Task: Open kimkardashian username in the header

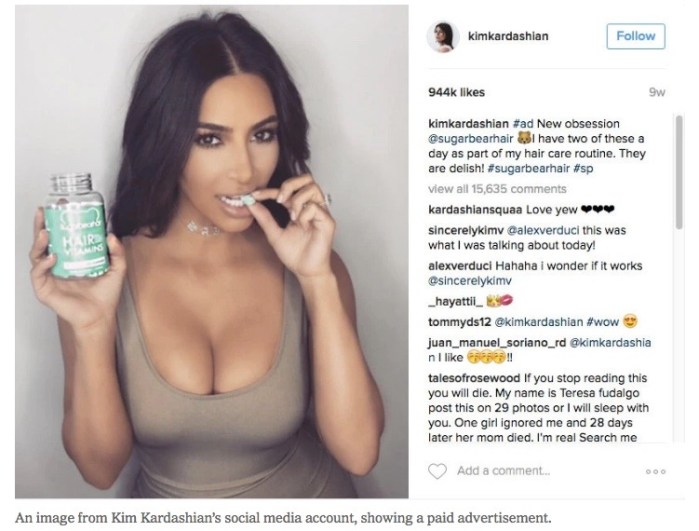Action: [508, 36]
